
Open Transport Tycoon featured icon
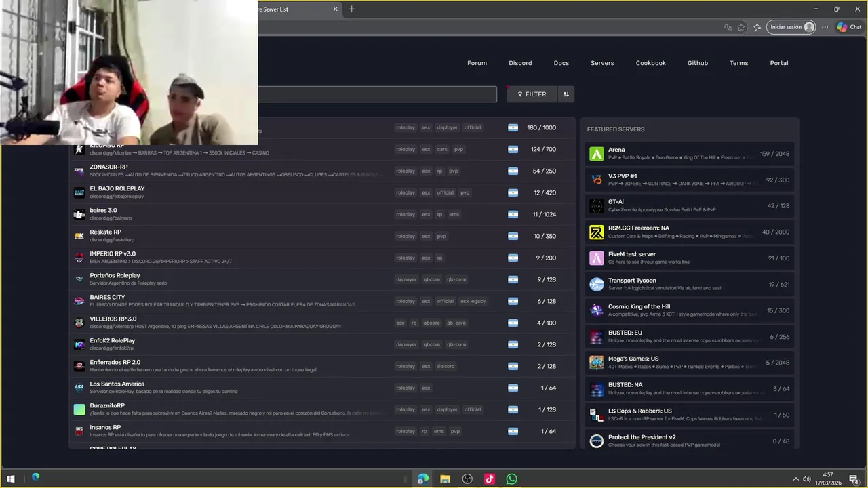click(597, 285)
